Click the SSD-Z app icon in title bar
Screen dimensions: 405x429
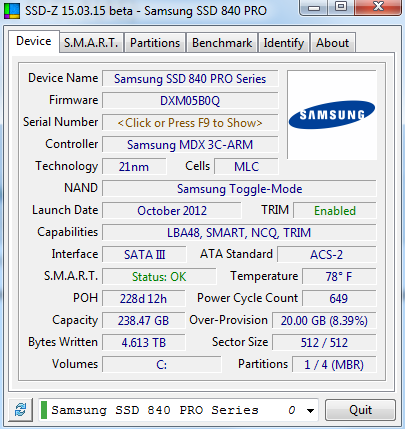pyautogui.click(x=12, y=11)
